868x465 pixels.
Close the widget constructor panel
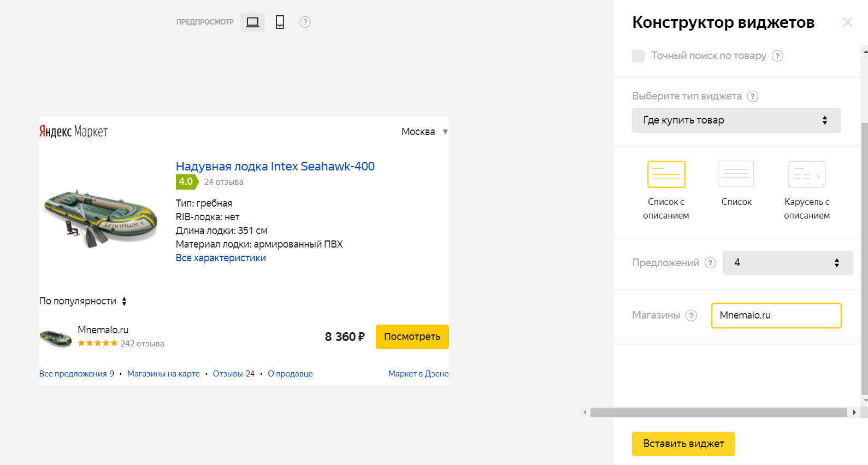pos(847,22)
